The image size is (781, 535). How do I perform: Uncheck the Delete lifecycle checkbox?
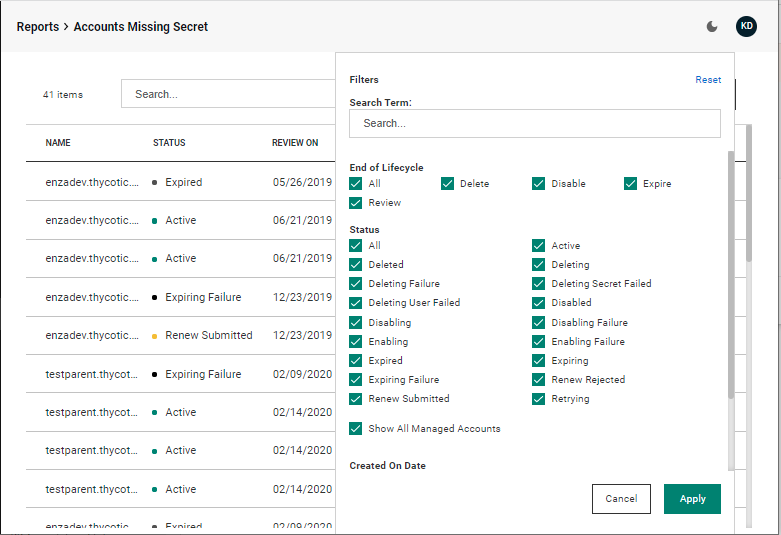click(x=448, y=184)
